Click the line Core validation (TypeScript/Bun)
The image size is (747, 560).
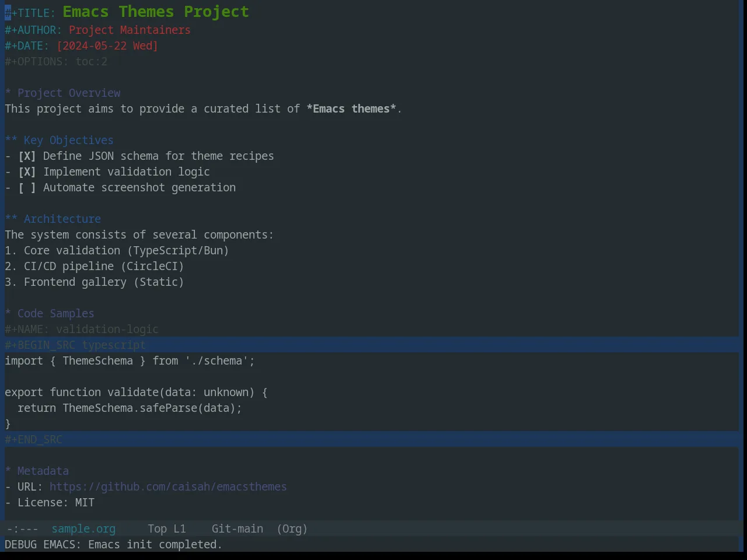click(x=117, y=251)
